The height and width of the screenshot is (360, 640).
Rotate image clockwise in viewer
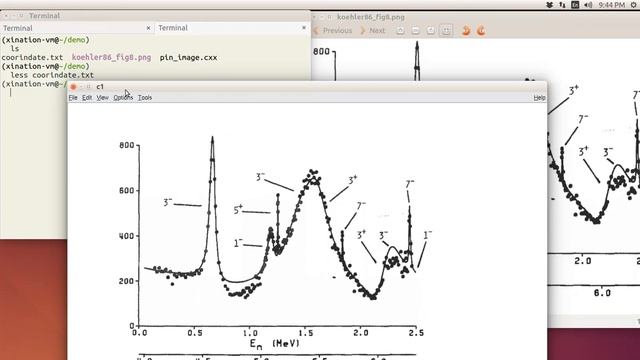click(481, 31)
